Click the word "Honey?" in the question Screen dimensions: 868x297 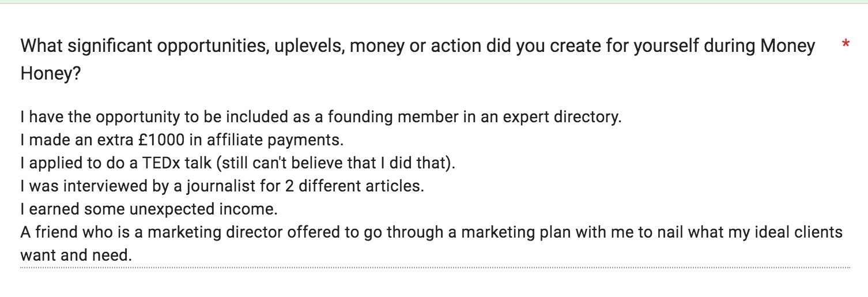pyautogui.click(x=50, y=74)
